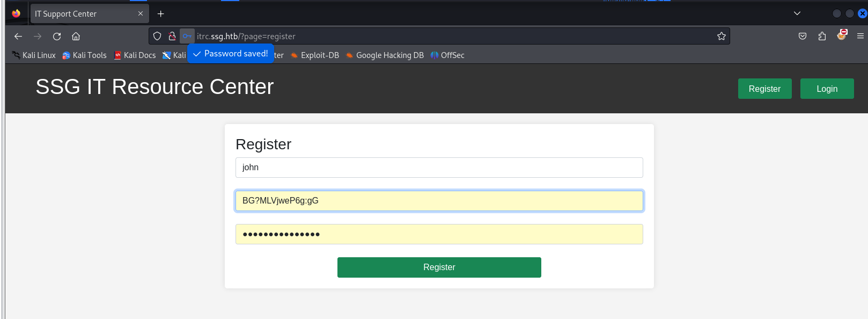Open the saved password key icon
This screenshot has height=319, width=868.
point(187,36)
